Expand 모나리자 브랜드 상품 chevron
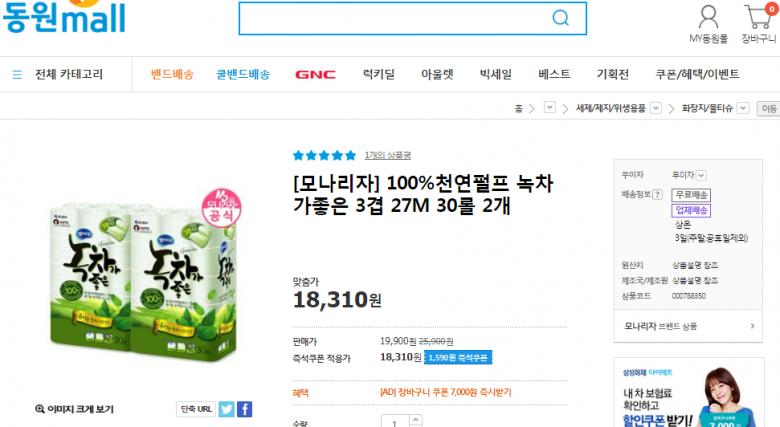 pyautogui.click(x=752, y=325)
